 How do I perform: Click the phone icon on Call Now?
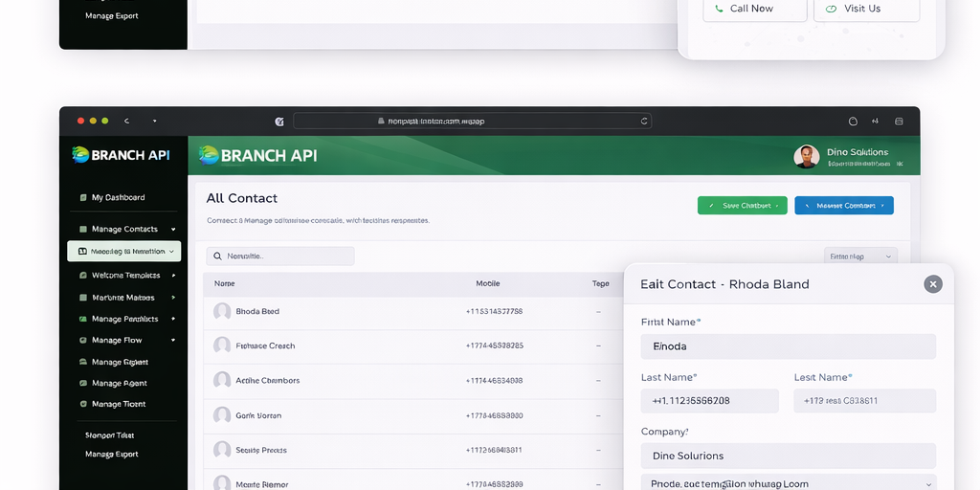[719, 9]
